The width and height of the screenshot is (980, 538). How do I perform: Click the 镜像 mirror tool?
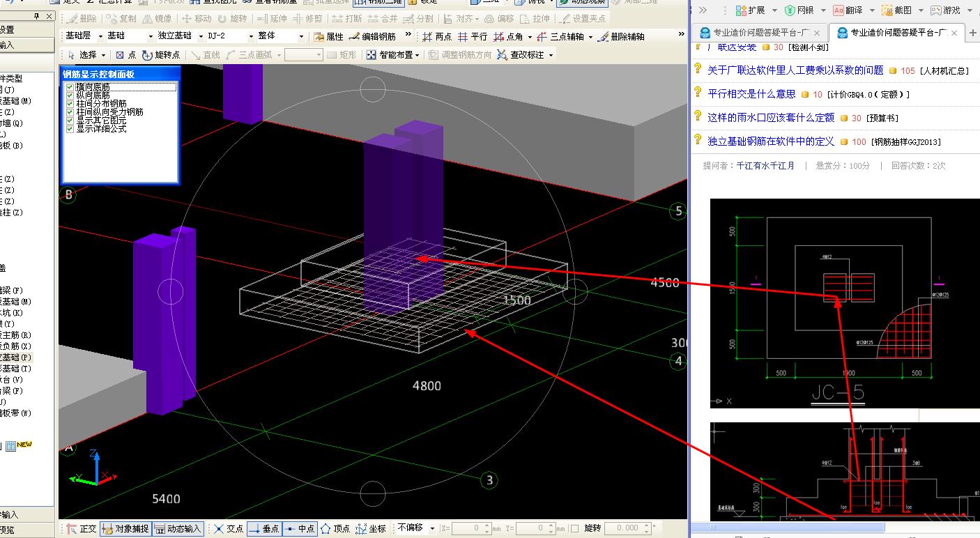click(158, 18)
